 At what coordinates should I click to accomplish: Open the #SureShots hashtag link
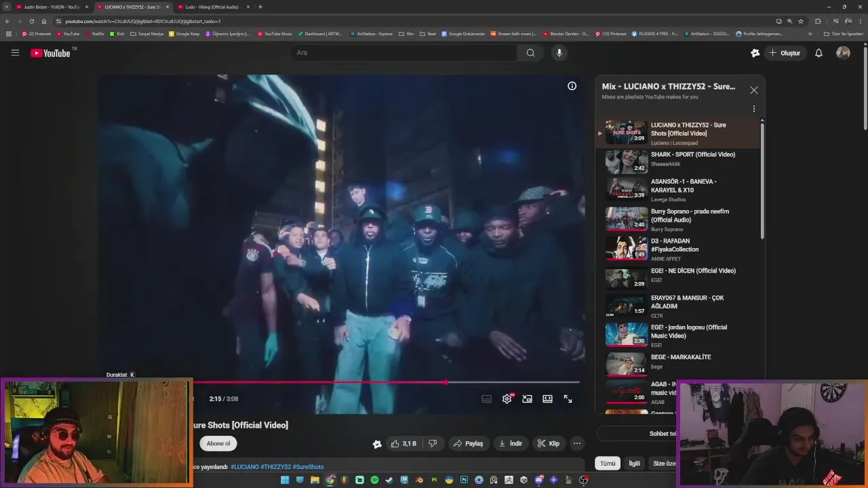point(308,467)
